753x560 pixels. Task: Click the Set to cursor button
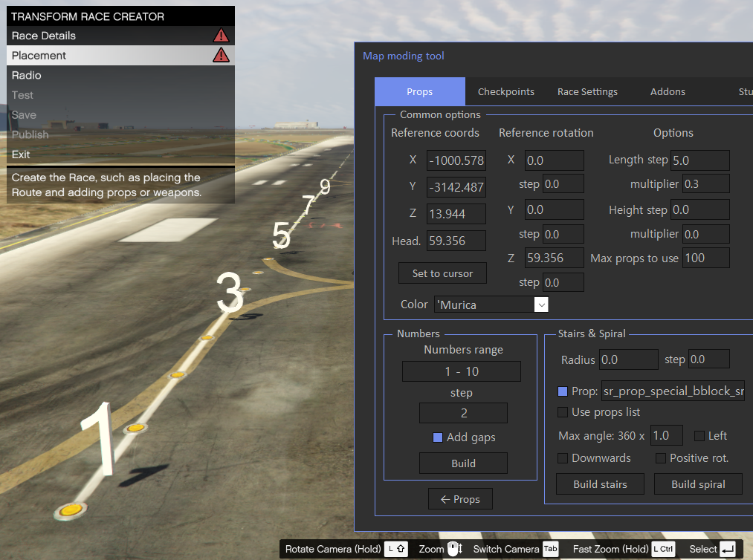pyautogui.click(x=442, y=273)
